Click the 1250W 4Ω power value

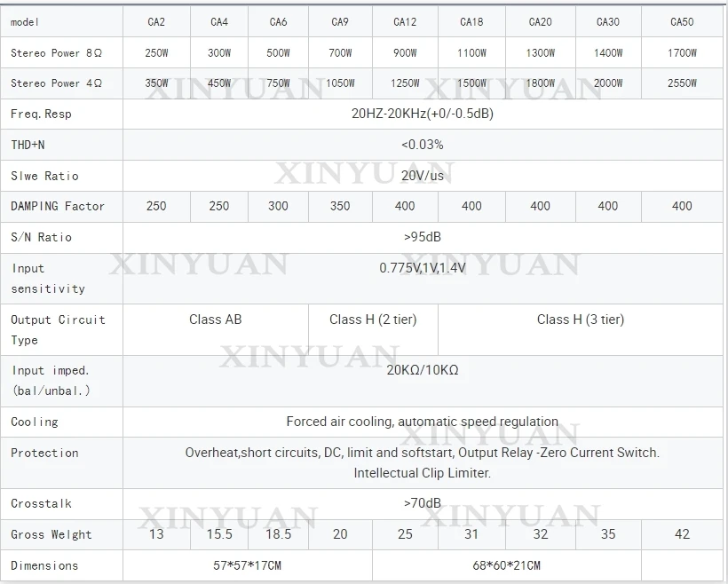(x=405, y=83)
